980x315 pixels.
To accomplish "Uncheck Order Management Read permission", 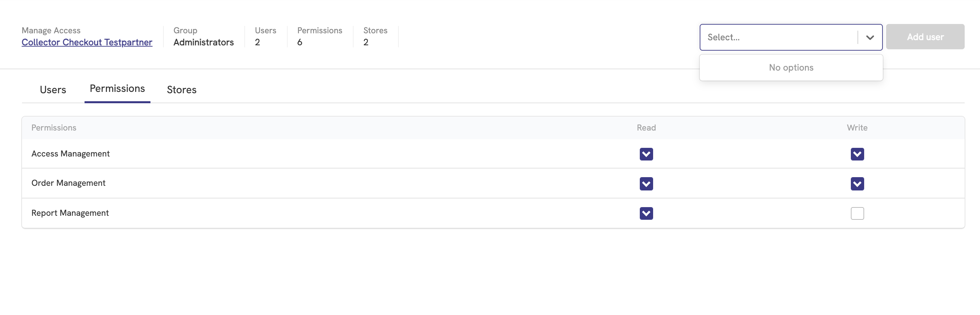I will tap(646, 184).
